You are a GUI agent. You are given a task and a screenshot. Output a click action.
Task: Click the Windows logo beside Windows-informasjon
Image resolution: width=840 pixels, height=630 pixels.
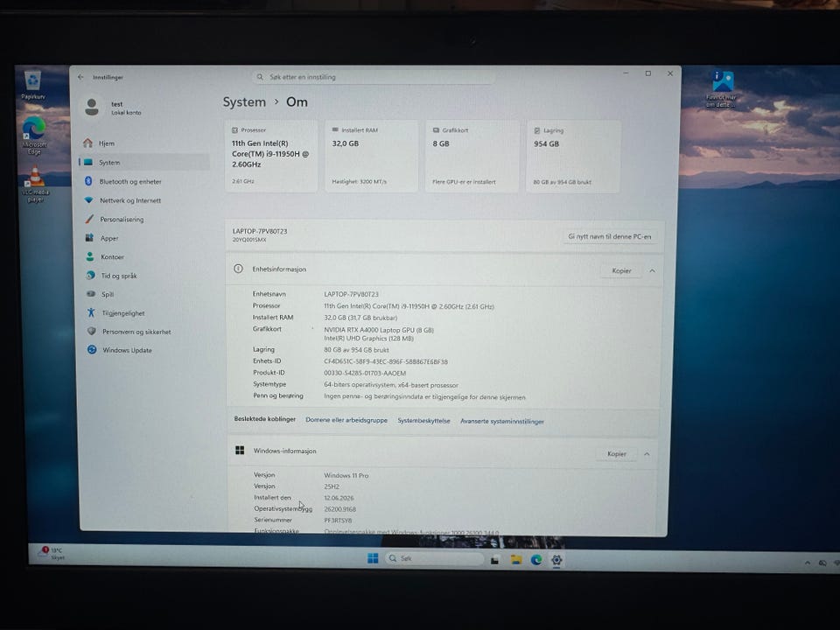pyautogui.click(x=240, y=451)
